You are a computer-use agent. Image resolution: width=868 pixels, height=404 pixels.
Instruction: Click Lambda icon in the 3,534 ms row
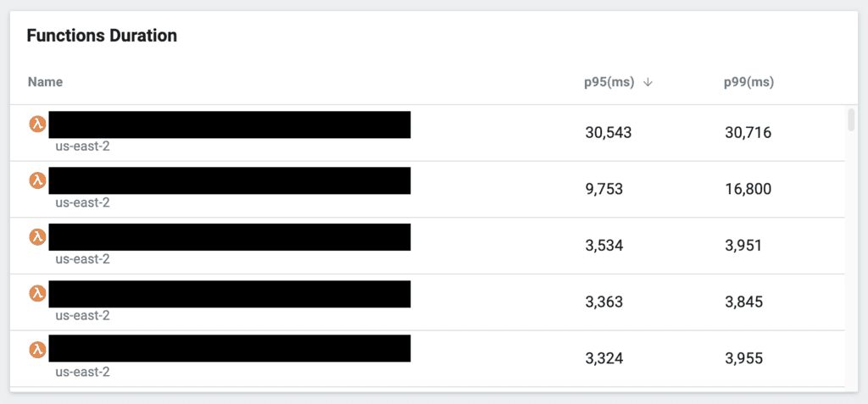click(x=37, y=237)
